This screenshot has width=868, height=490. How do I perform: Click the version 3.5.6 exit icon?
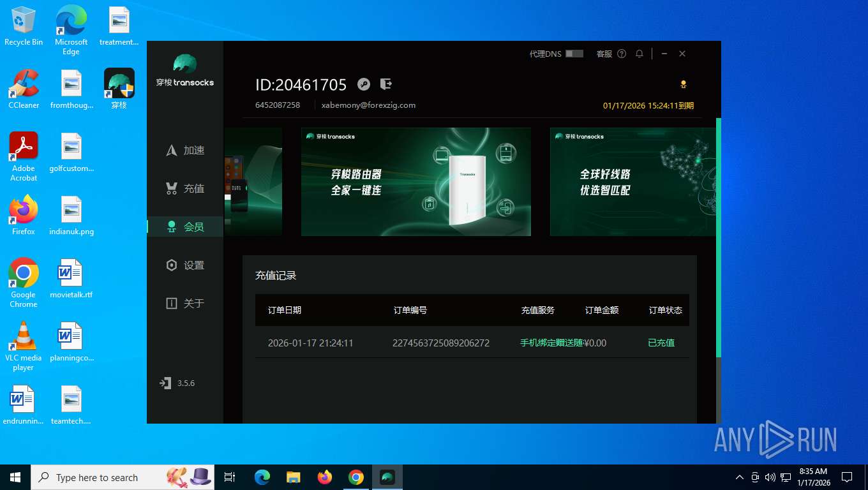coord(165,383)
